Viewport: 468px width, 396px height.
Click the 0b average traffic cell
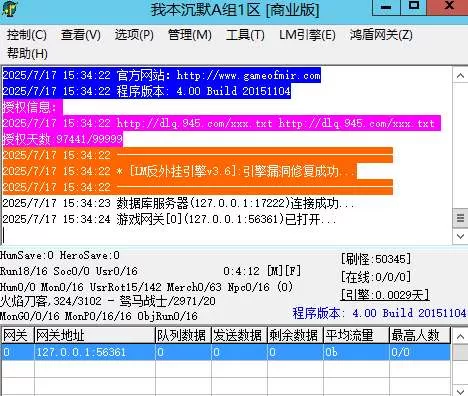pyautogui.click(x=356, y=352)
